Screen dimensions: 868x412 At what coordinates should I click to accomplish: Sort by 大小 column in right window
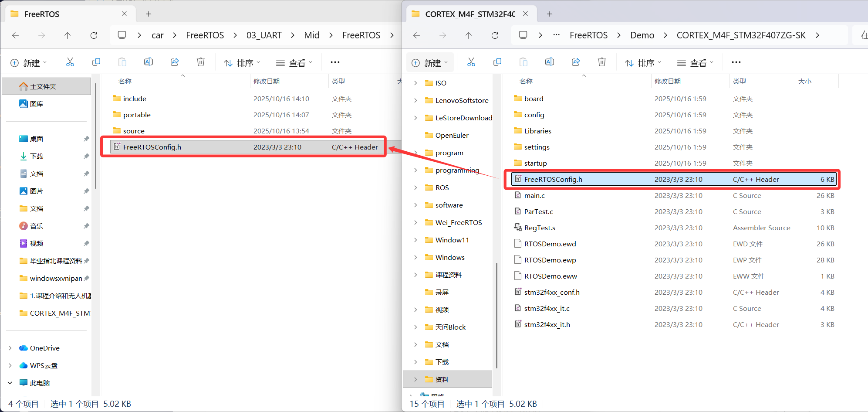tap(804, 81)
